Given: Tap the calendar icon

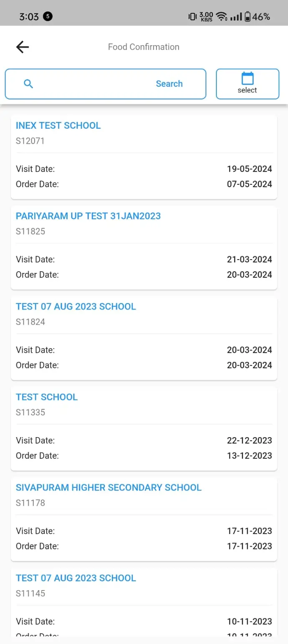Looking at the screenshot, I should 248,78.
